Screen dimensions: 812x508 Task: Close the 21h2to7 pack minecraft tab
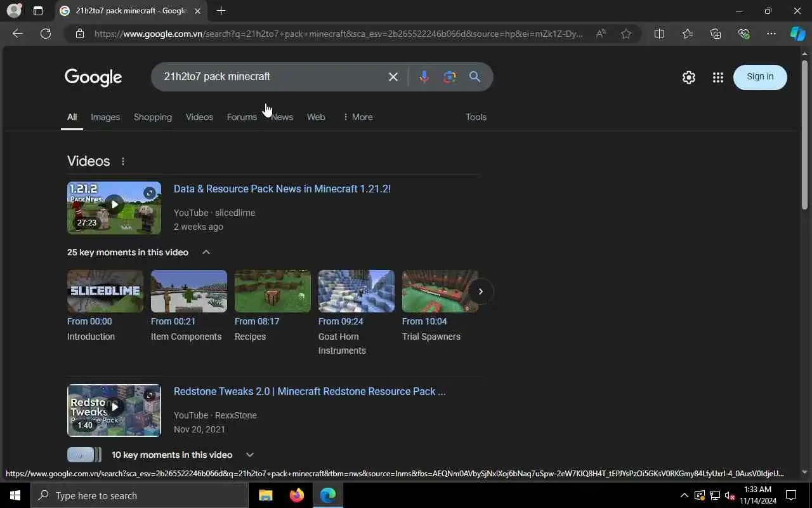[197, 11]
